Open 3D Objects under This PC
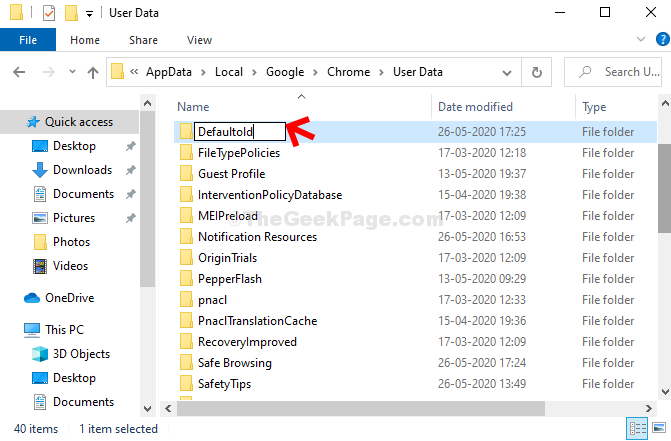This screenshot has height=441, width=671. pyautogui.click(x=81, y=354)
